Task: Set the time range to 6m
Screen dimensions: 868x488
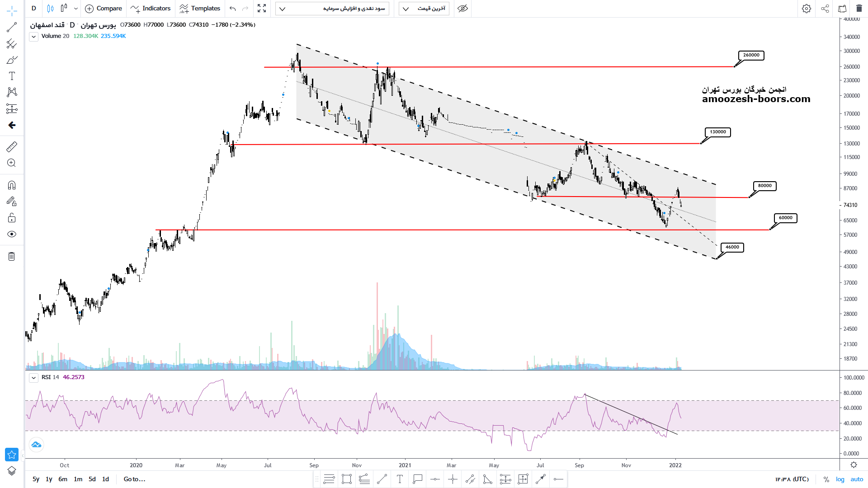Action: coord(63,479)
